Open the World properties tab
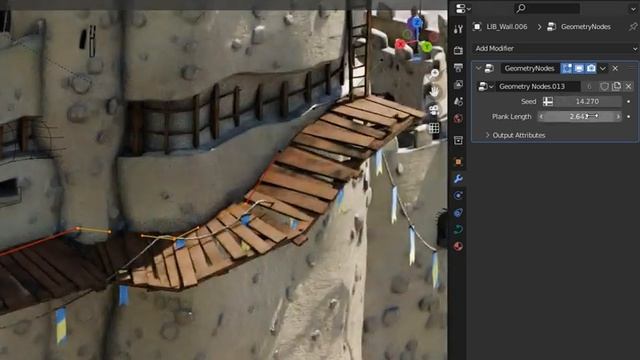Screen dimensions: 640x360 click(458, 118)
